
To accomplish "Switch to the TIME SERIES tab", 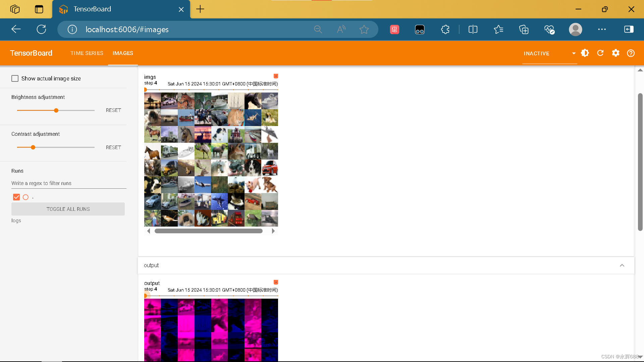I will click(87, 53).
